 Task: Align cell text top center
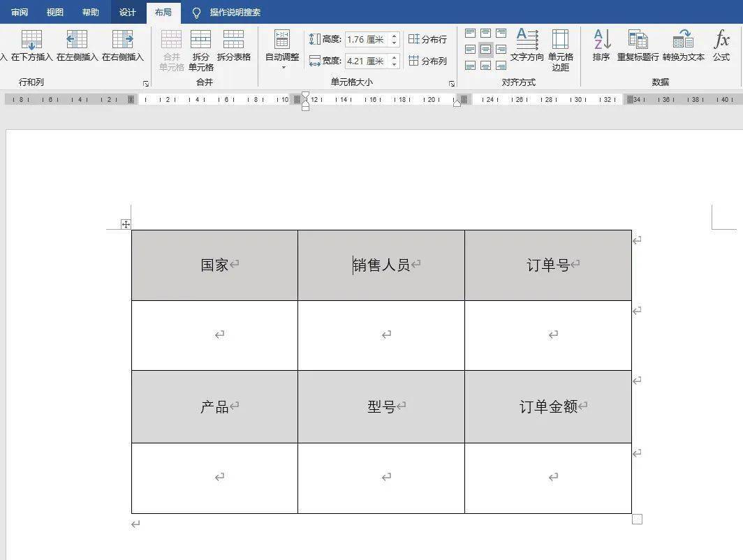[x=486, y=33]
